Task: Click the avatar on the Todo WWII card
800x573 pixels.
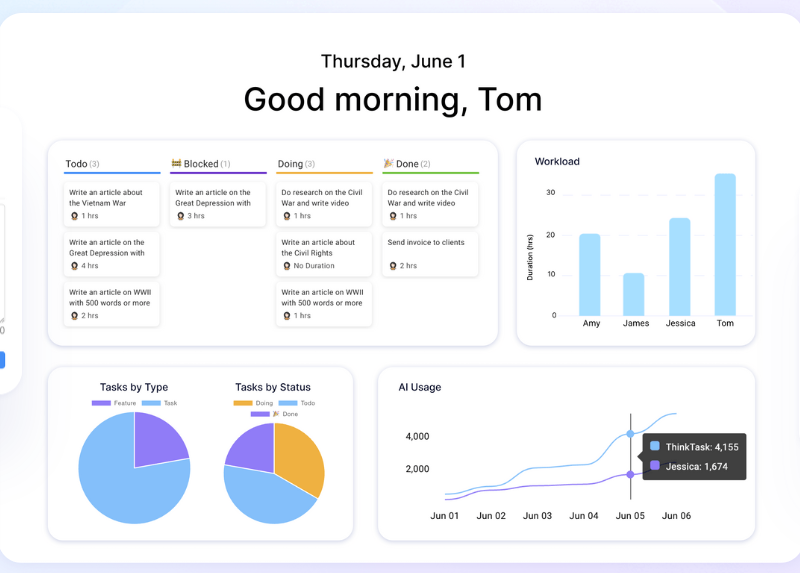Action: 74,316
